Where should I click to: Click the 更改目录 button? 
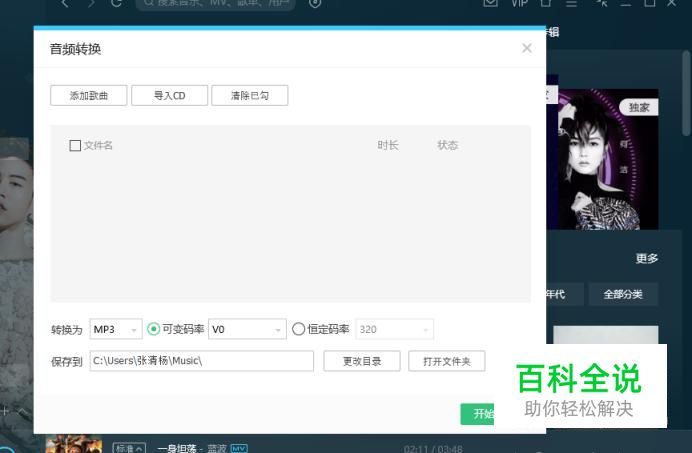point(362,361)
